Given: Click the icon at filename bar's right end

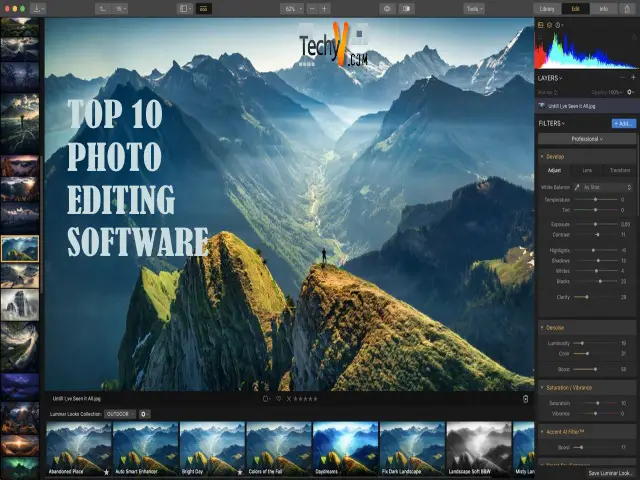Looking at the screenshot, I should [525, 399].
